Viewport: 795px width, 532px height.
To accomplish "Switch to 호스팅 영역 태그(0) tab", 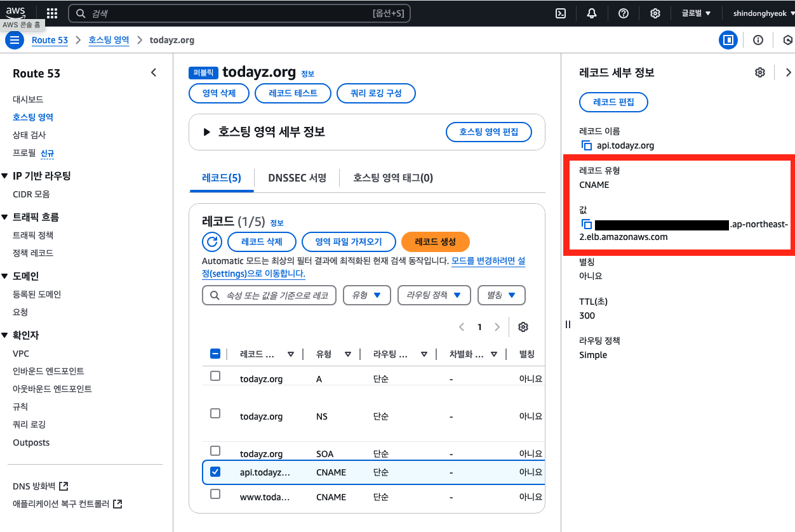I will click(393, 178).
